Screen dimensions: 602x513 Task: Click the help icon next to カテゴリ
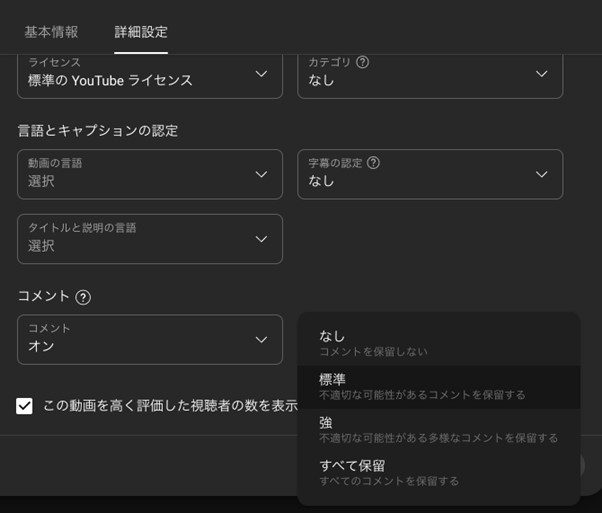362,62
